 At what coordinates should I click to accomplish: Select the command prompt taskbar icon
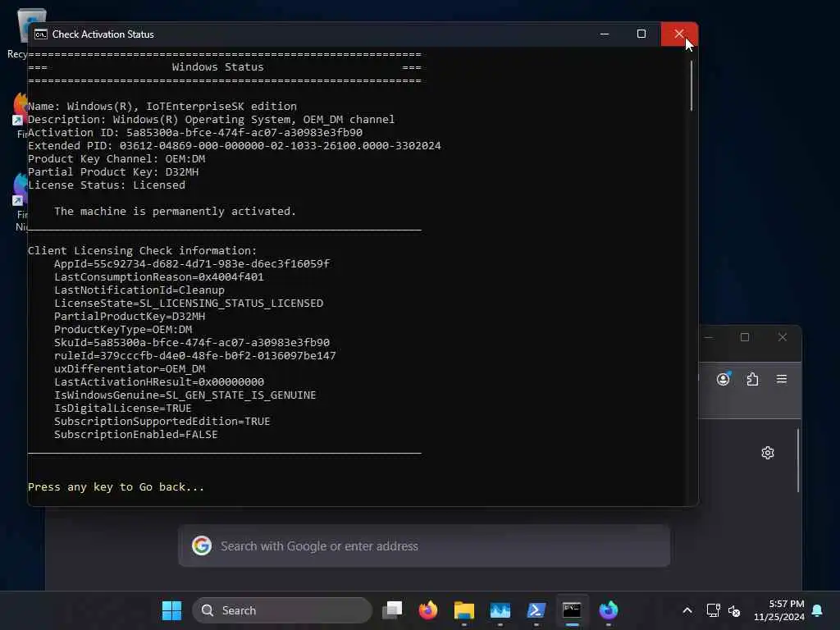(x=572, y=610)
